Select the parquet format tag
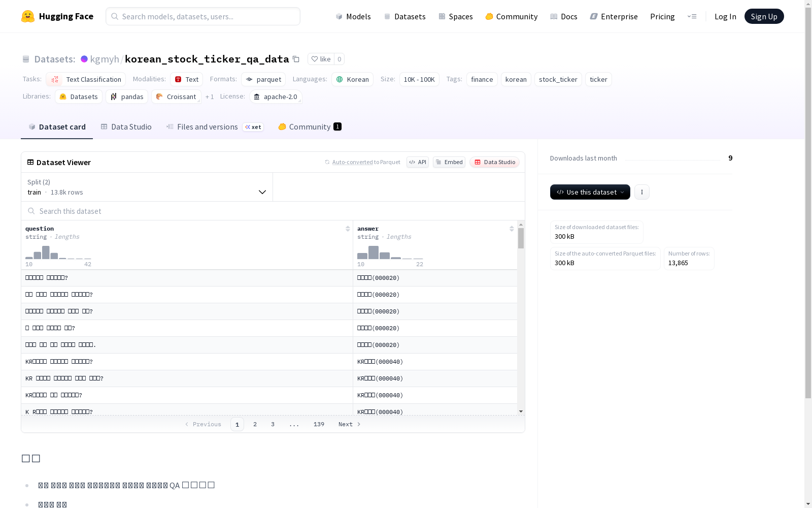This screenshot has width=812, height=508. 263,79
